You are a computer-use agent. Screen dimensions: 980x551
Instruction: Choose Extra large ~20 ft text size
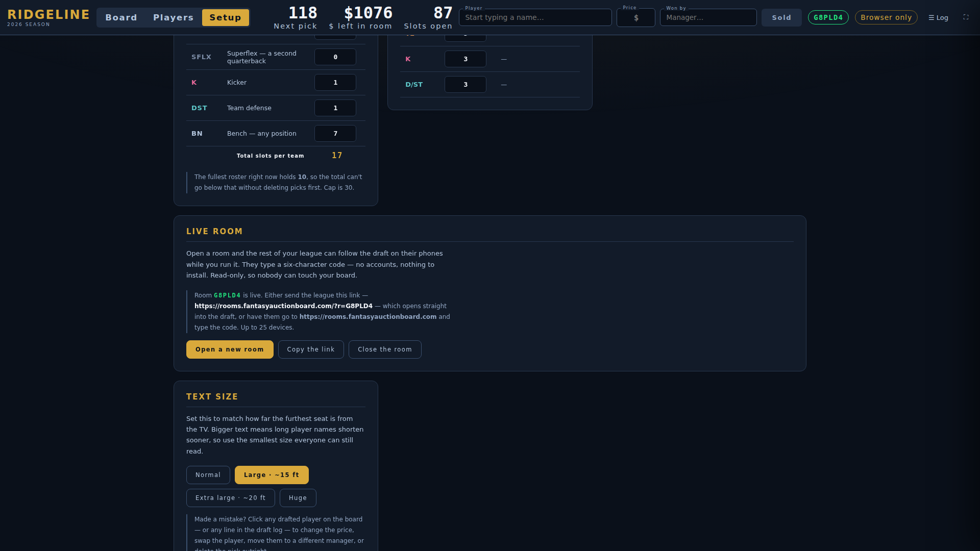tap(231, 498)
